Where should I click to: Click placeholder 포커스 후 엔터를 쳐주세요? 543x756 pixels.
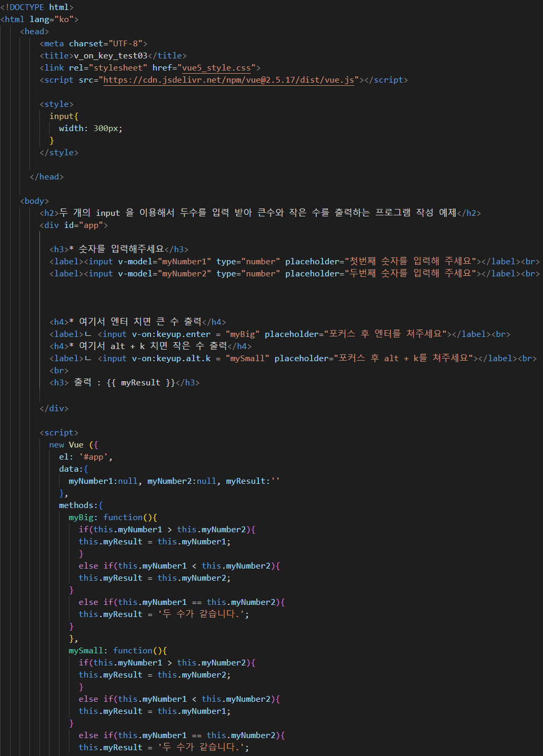pyautogui.click(x=385, y=334)
